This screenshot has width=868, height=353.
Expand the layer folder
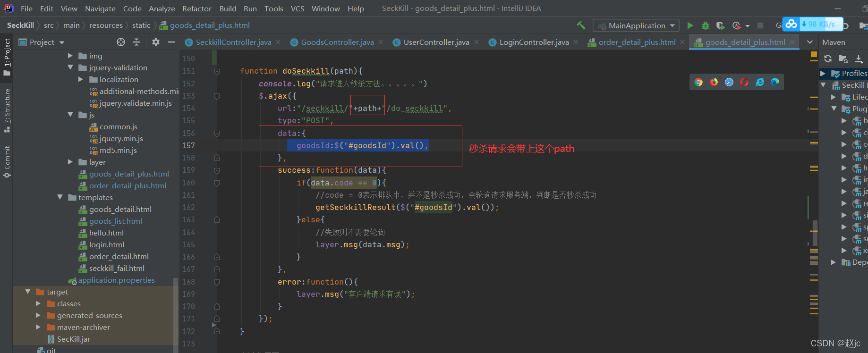(x=70, y=162)
